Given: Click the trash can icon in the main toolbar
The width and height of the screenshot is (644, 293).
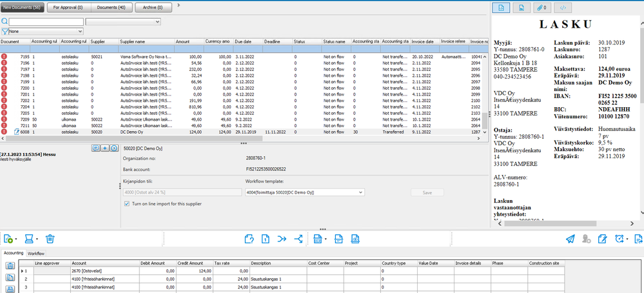Looking at the screenshot, I should pos(50,239).
